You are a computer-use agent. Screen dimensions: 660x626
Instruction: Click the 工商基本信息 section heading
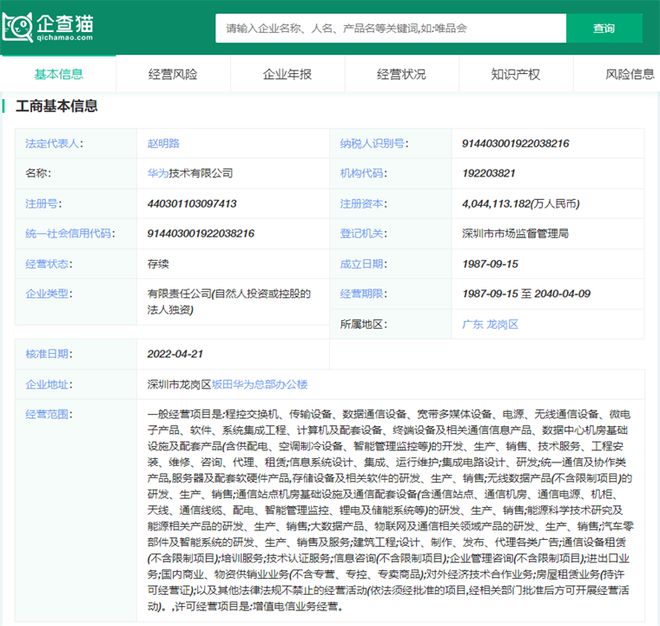(x=56, y=106)
